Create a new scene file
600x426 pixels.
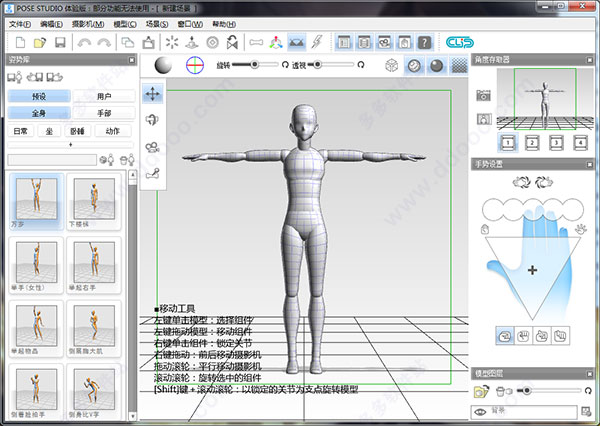coord(20,42)
